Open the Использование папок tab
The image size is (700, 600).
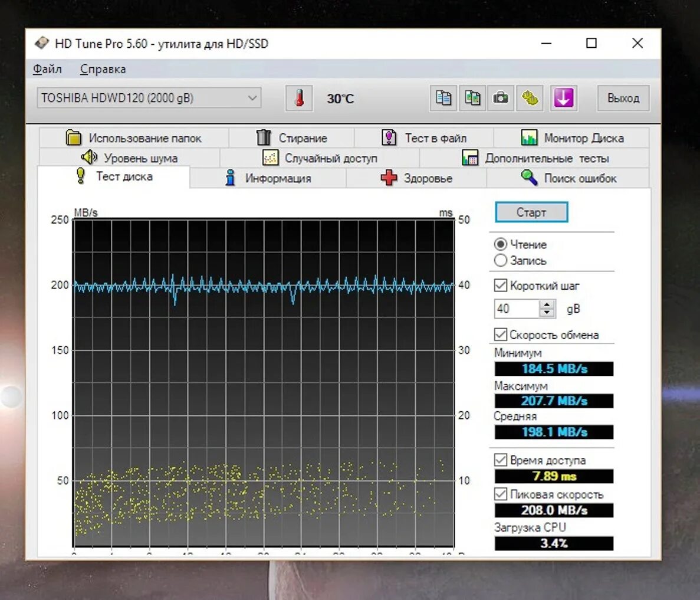pos(134,138)
